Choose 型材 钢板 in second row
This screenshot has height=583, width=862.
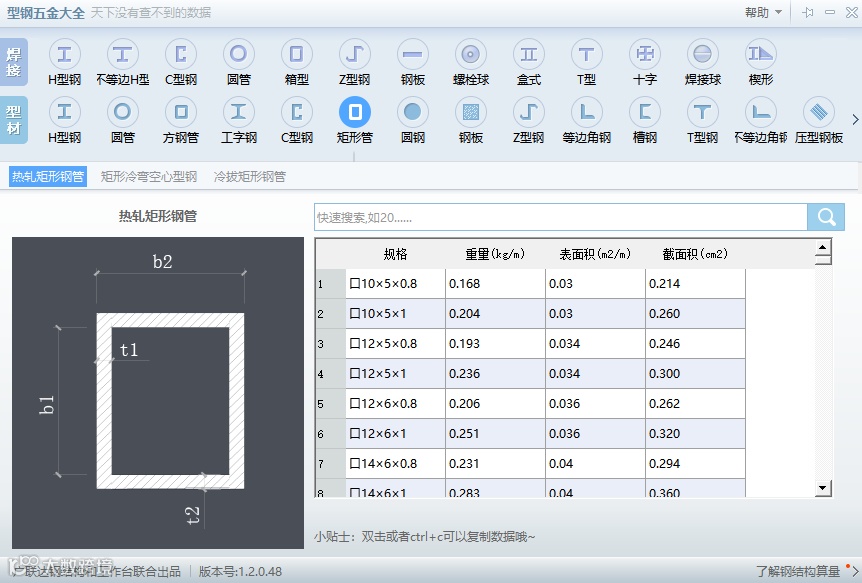[471, 120]
